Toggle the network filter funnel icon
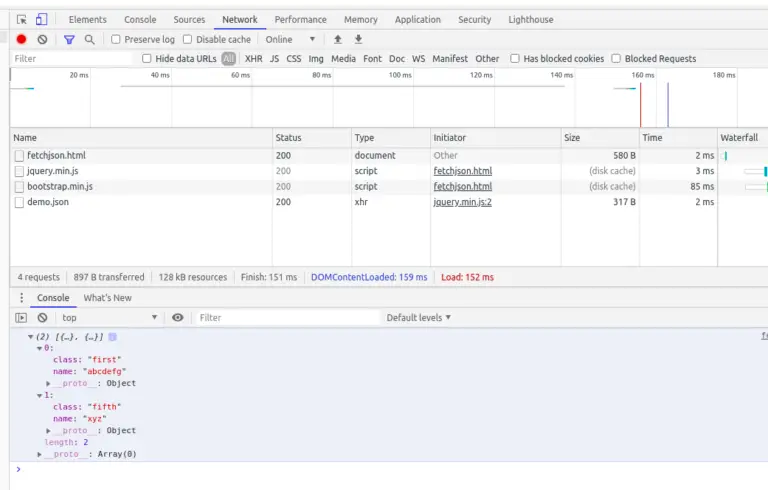This screenshot has width=768, height=490. [x=69, y=39]
